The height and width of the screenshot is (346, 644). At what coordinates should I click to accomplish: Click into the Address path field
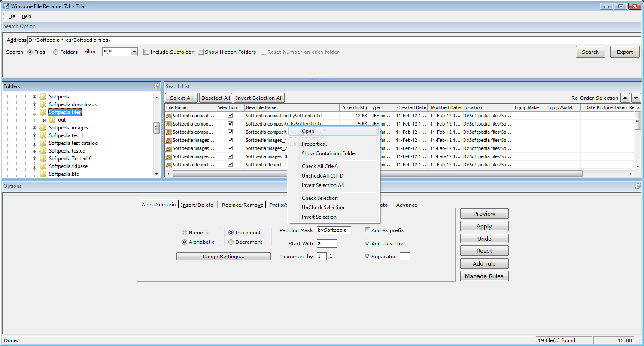[334, 40]
